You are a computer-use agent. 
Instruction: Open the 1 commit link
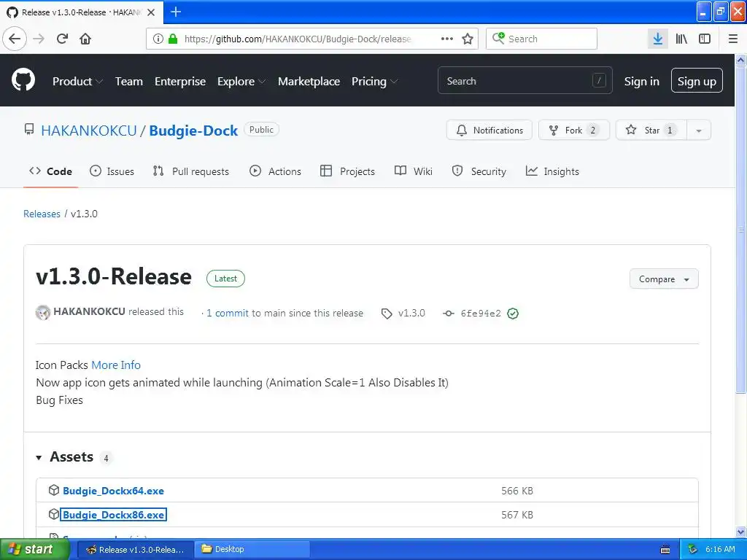(x=228, y=314)
